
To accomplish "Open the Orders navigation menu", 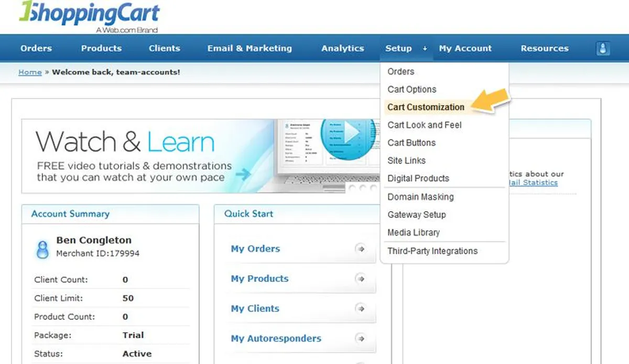I will [x=36, y=48].
